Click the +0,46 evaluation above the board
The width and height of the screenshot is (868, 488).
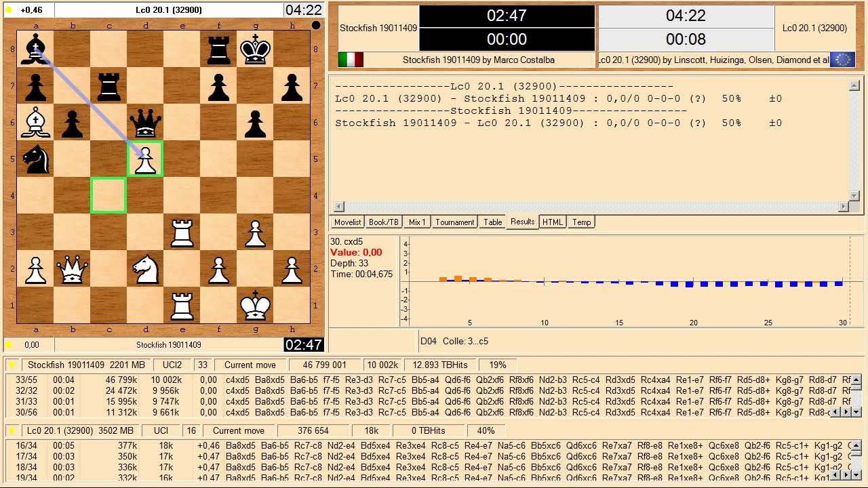[31, 10]
